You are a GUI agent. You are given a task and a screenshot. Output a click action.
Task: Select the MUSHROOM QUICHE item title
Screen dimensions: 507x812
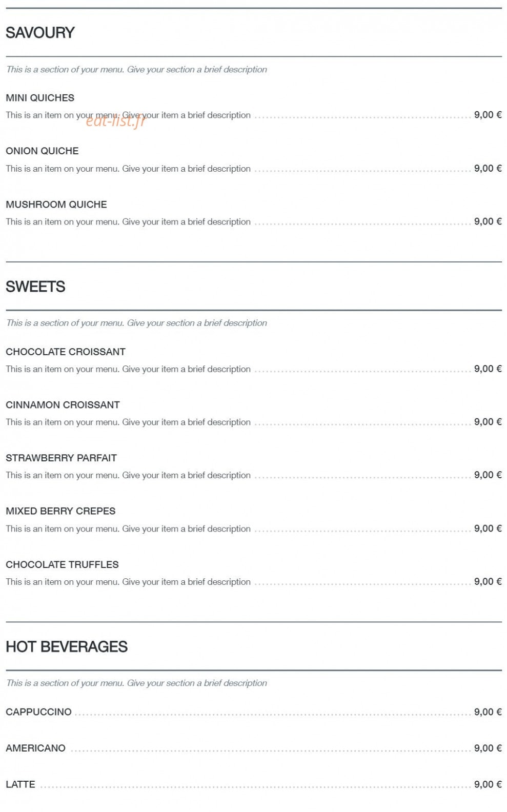(56, 205)
